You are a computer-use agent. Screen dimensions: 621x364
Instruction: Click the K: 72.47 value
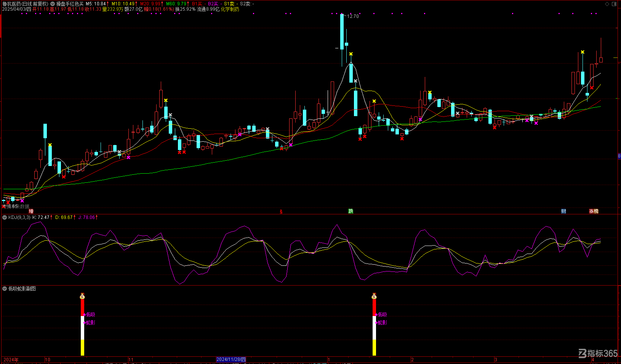click(41, 217)
